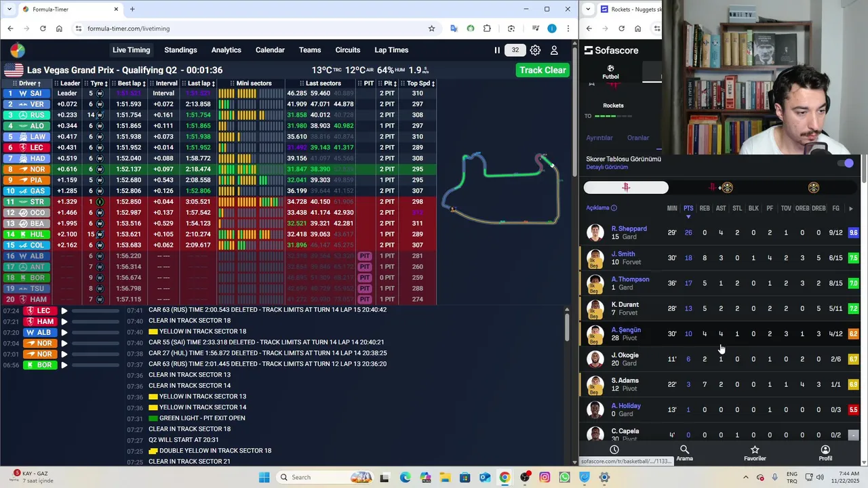The image size is (868, 488).
Task: Select driver SAI in position 1
Action: coord(26,94)
